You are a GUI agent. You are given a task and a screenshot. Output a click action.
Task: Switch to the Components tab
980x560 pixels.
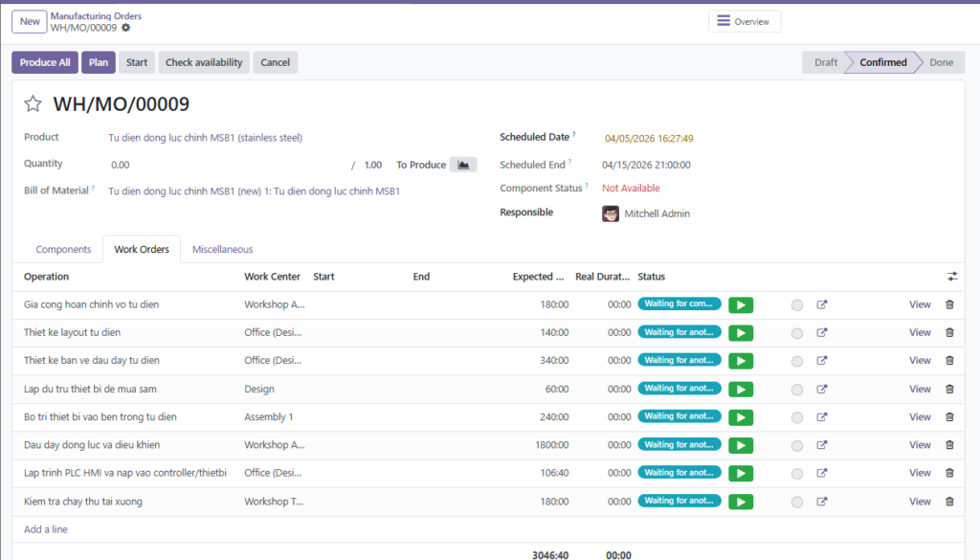pos(63,249)
